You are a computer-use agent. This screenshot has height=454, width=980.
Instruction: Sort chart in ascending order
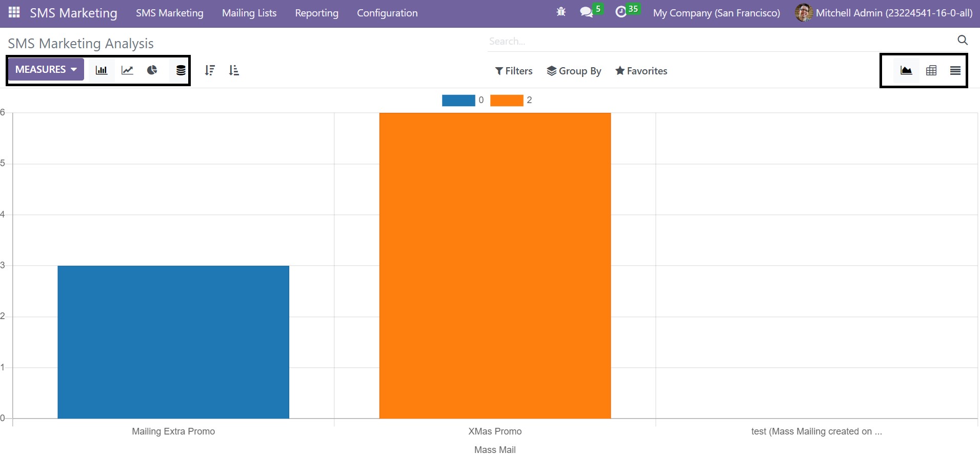click(234, 70)
